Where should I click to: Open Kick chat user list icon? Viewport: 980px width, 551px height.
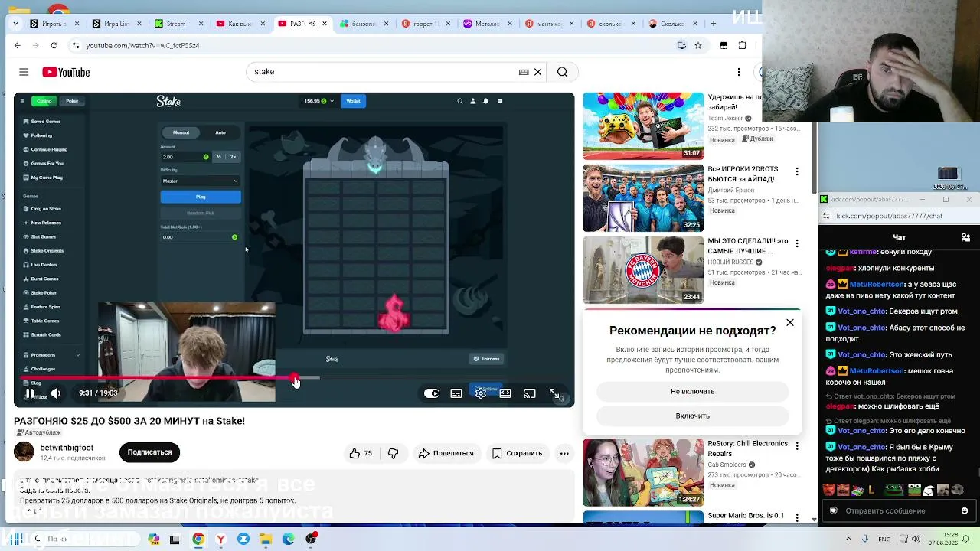point(965,237)
